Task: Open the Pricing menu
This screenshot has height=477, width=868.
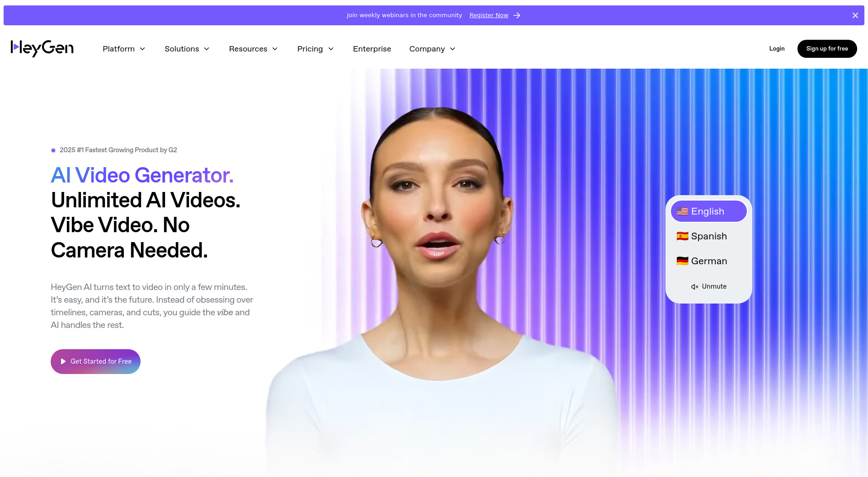Action: coord(316,49)
